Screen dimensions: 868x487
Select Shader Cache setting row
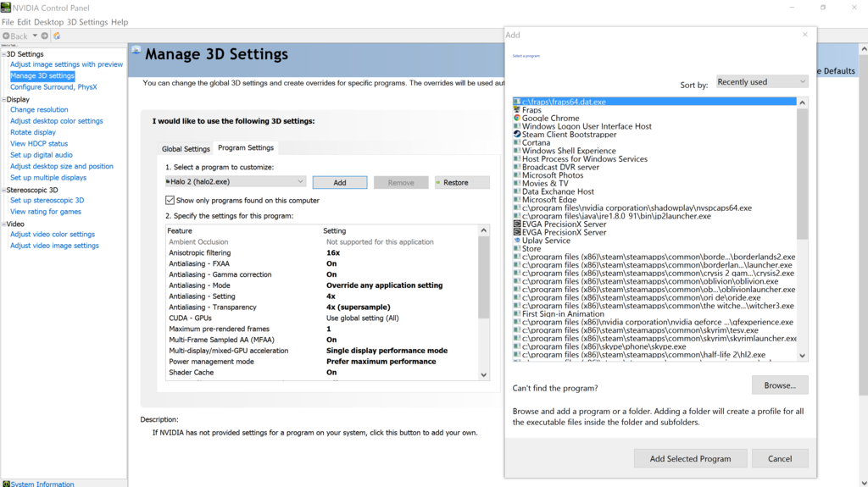[x=322, y=373]
